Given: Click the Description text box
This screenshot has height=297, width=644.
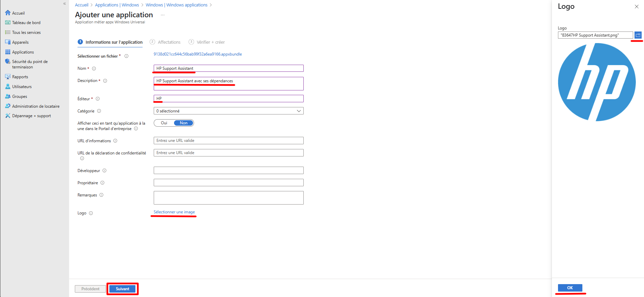Looking at the screenshot, I should (229, 84).
